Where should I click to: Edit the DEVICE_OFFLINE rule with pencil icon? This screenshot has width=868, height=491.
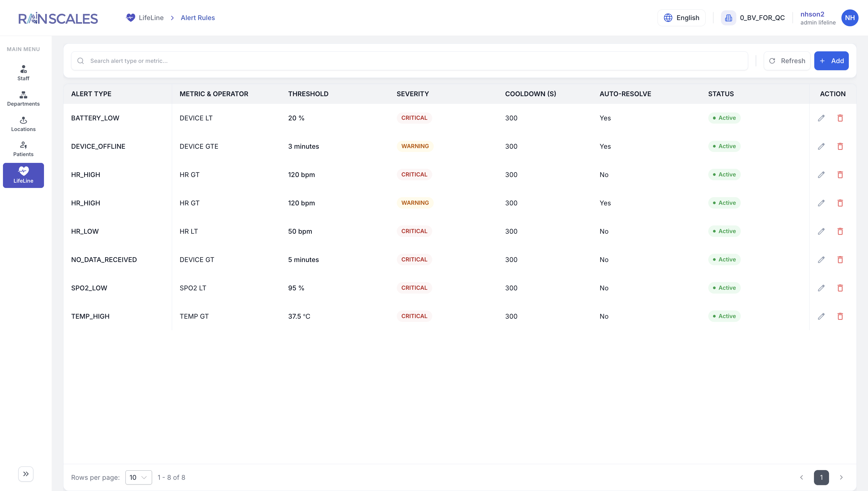tap(821, 146)
